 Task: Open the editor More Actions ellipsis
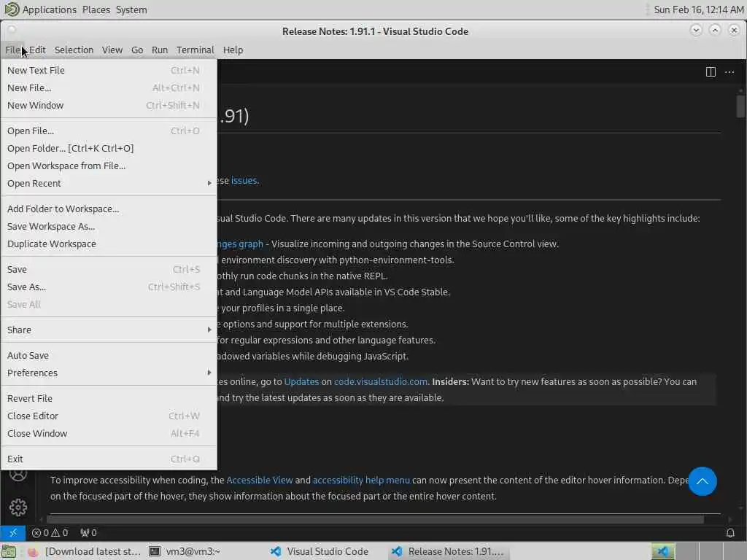729,72
